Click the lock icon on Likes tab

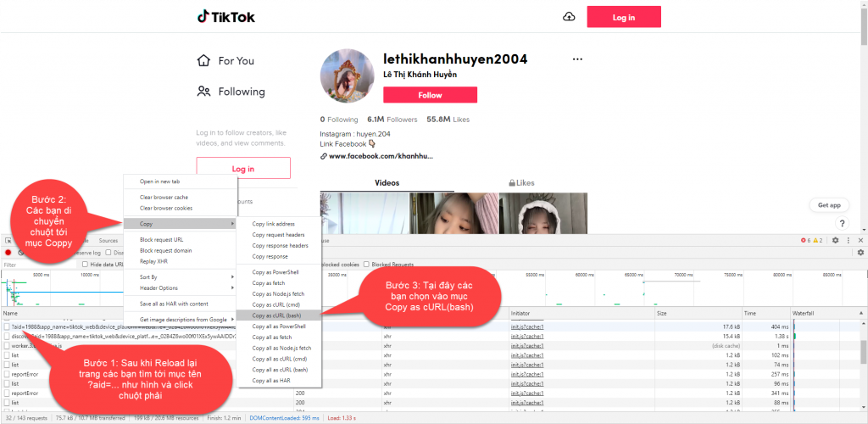point(512,183)
